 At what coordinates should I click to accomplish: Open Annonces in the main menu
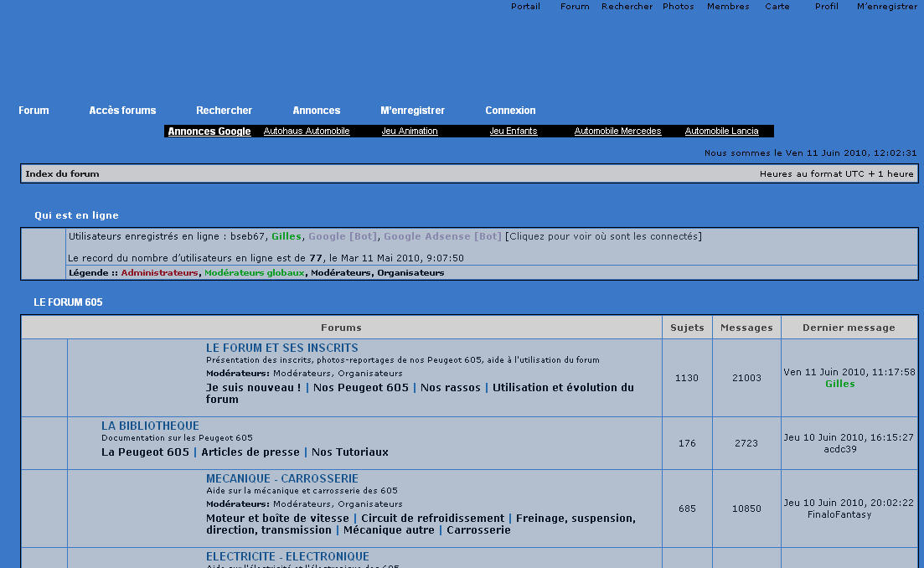316,111
